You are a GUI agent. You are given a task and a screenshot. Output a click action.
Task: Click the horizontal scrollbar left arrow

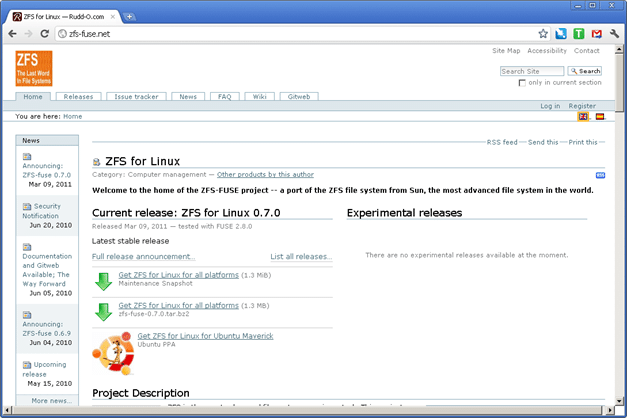tap(7, 410)
